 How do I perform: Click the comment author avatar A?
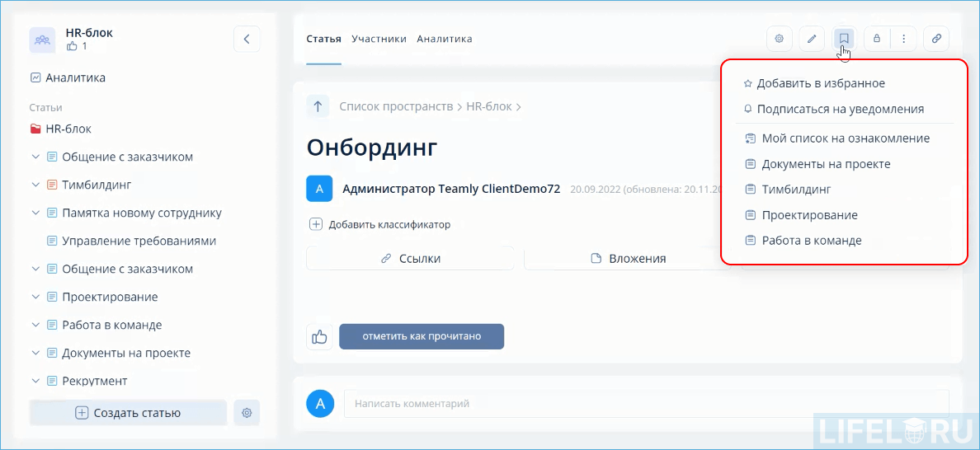coord(320,404)
